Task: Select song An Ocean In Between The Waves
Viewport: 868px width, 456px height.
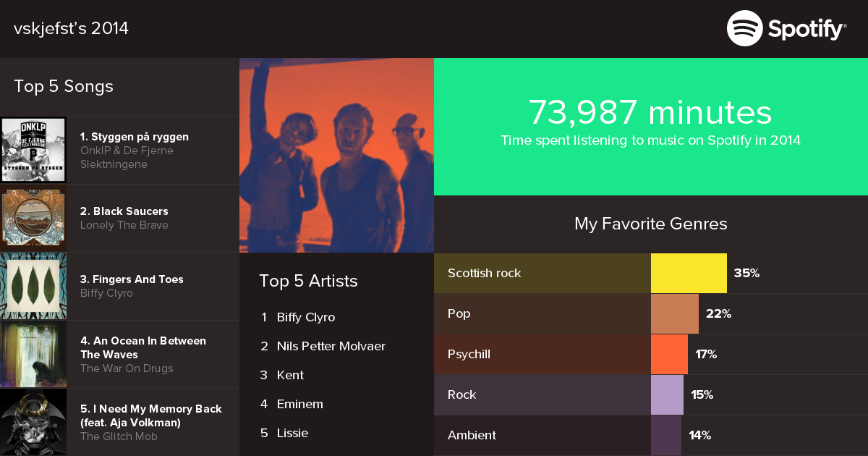Action: tap(143, 347)
